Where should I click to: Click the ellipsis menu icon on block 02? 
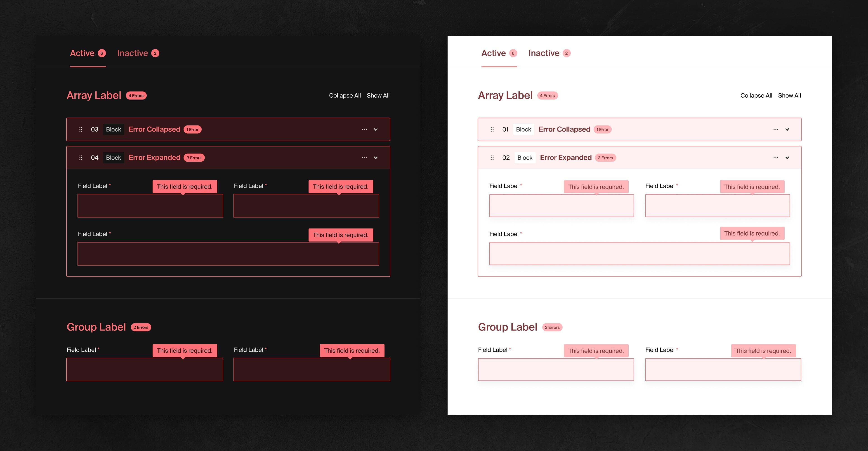776,158
